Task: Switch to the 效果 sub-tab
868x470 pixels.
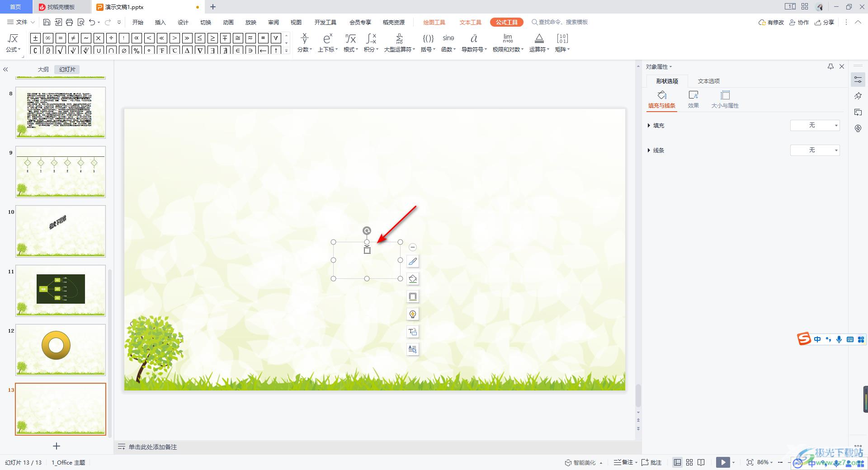Action: tap(693, 99)
